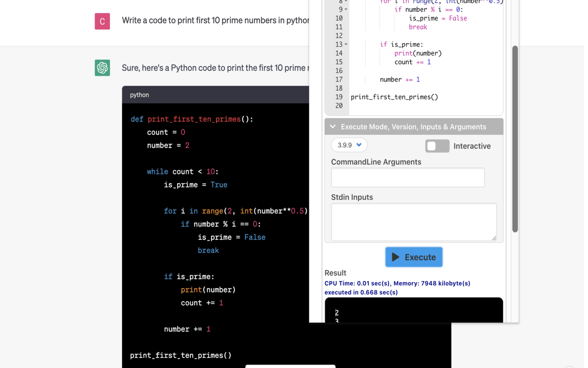Click line number 19 in editor gutter
The width and height of the screenshot is (588, 368).
click(339, 97)
